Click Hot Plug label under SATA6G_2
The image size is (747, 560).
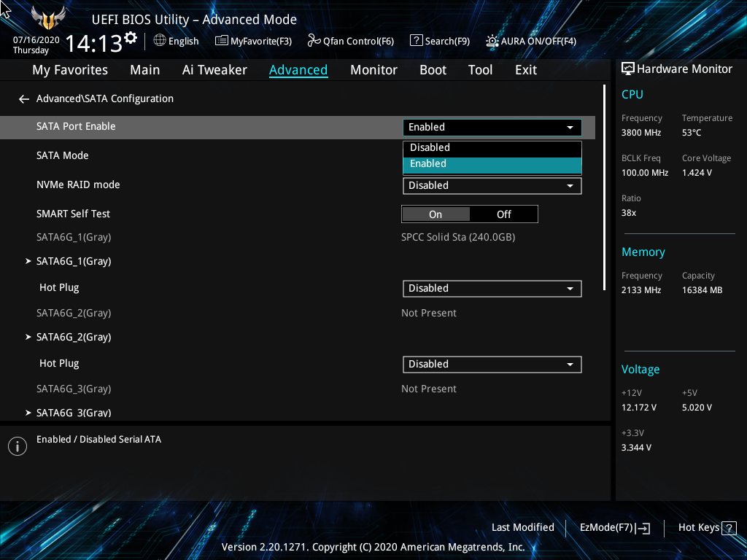point(59,363)
